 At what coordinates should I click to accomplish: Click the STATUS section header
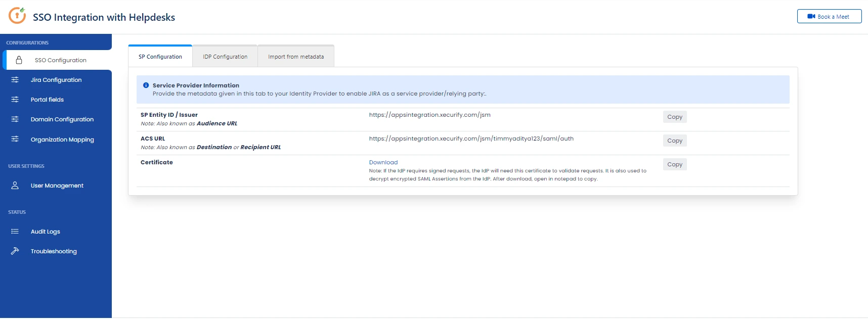click(x=17, y=212)
